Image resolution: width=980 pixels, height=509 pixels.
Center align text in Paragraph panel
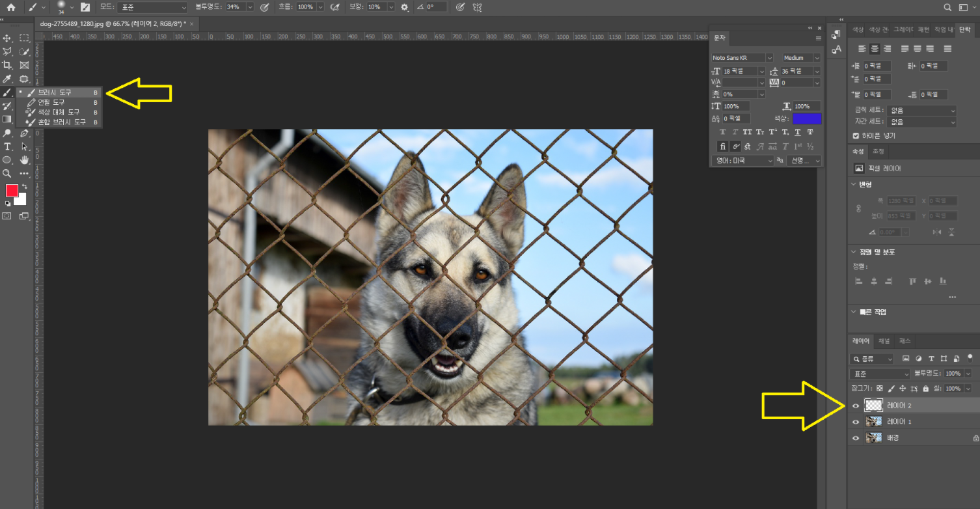click(875, 49)
